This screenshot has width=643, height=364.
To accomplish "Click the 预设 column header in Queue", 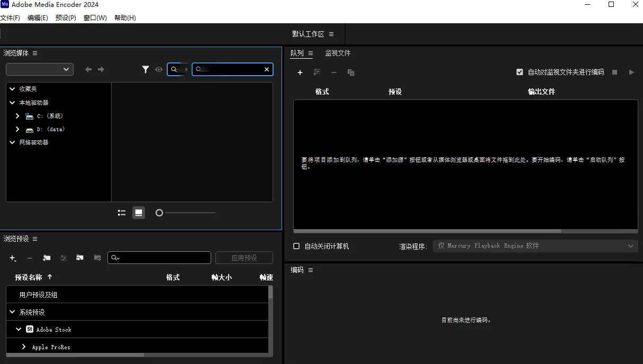I will coord(395,92).
